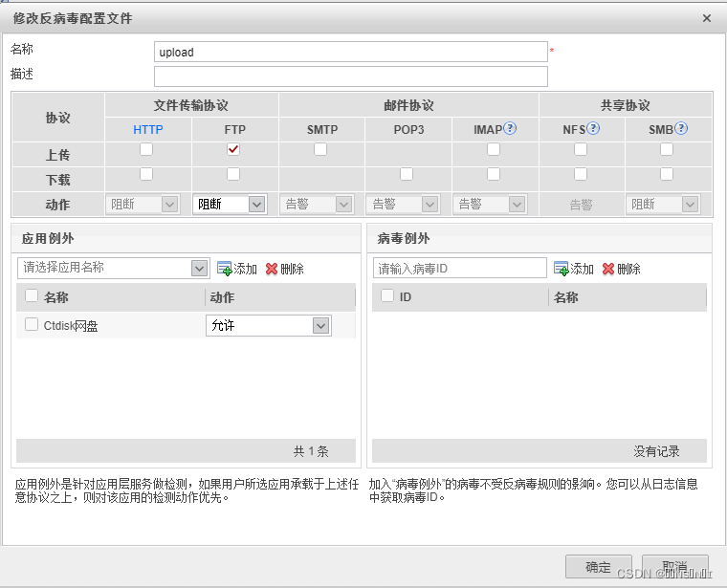Screen dimensions: 727x588
Task: Click the 共 1 条 record count
Action: click(x=311, y=451)
